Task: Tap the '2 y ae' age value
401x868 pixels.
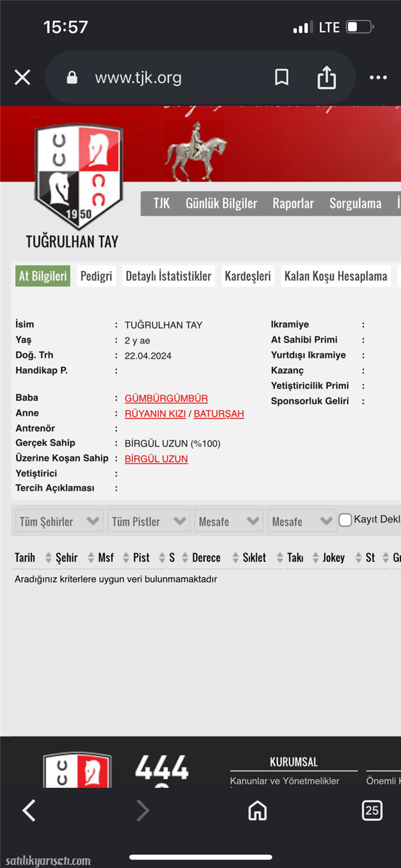Action: click(137, 341)
